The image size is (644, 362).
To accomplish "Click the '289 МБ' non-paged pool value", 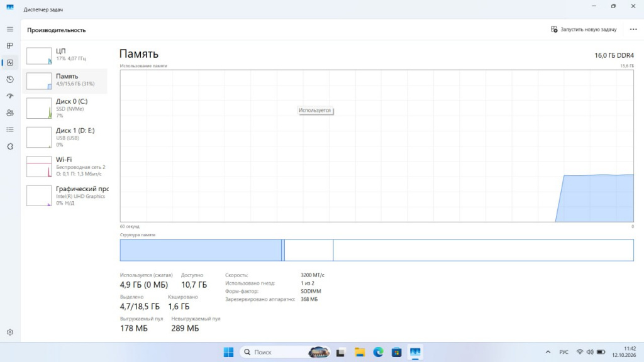I will [x=185, y=328].
